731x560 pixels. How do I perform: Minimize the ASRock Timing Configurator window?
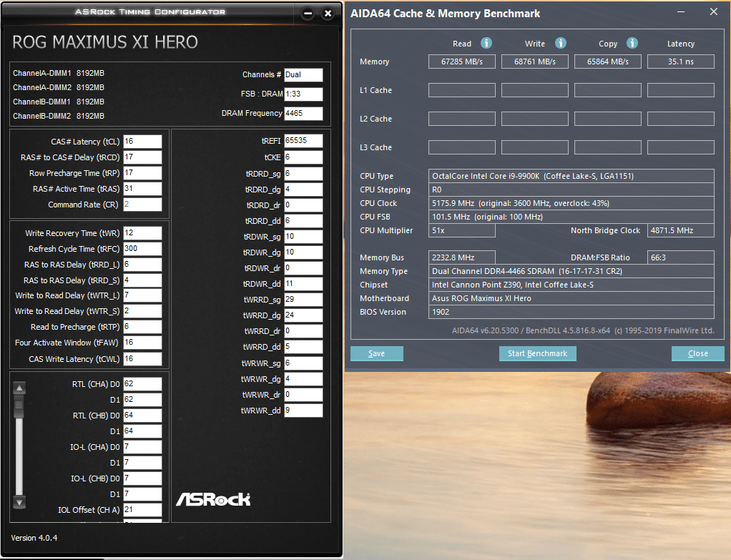(x=308, y=14)
